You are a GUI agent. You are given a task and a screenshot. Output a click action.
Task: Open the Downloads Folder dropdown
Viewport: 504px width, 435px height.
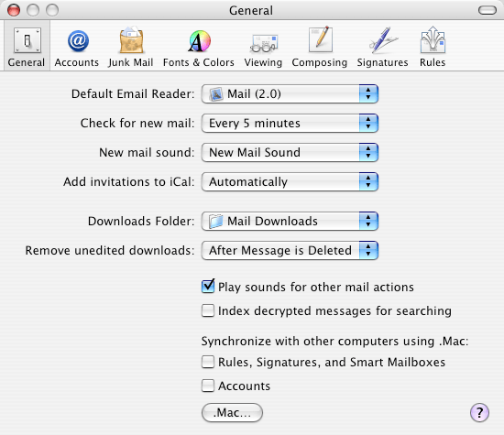(290, 221)
